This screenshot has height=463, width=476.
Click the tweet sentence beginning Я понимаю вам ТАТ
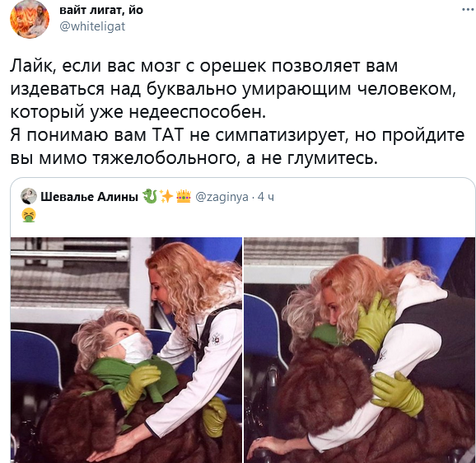point(237,147)
